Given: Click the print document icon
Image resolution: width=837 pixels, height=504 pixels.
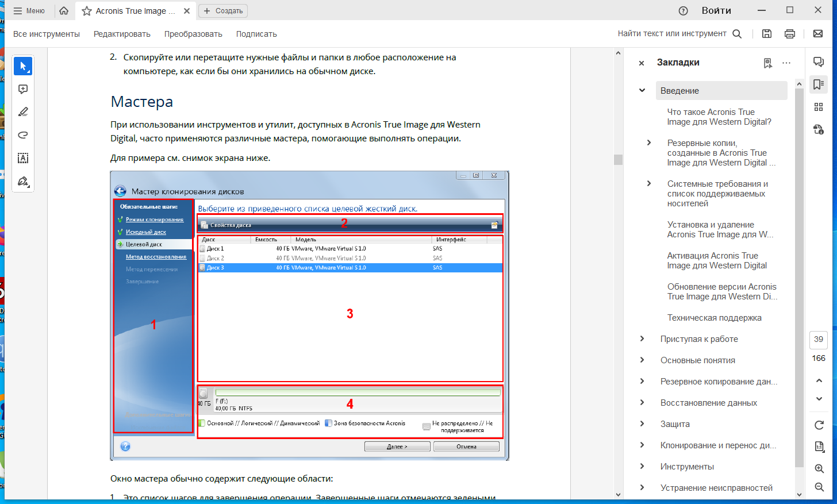Looking at the screenshot, I should 790,34.
